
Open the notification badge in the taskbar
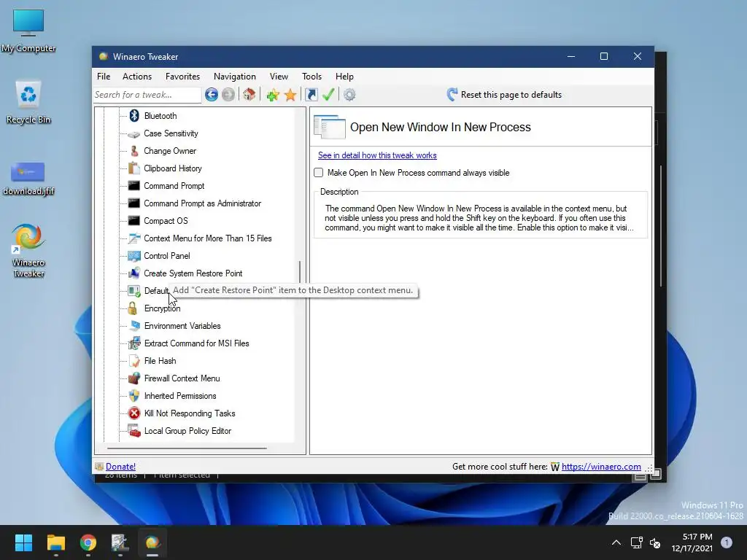coord(727,542)
